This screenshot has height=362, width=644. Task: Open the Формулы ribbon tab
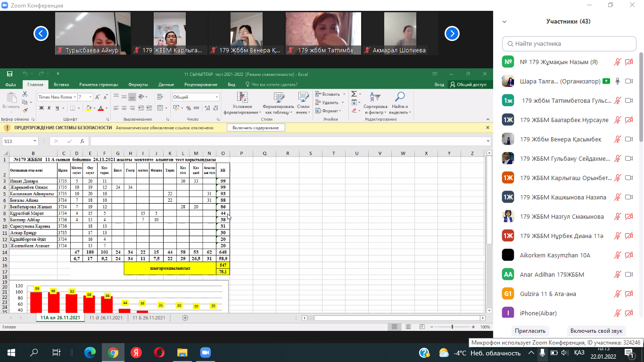click(x=138, y=85)
